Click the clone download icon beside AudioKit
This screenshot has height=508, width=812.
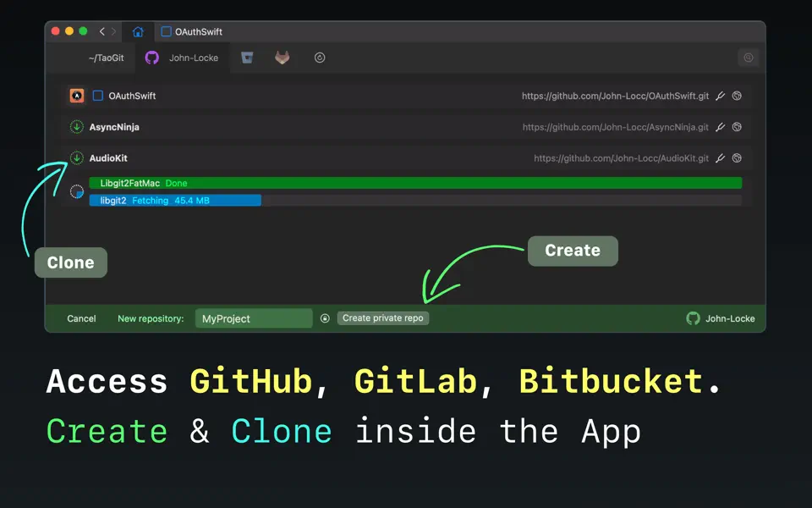pos(76,157)
